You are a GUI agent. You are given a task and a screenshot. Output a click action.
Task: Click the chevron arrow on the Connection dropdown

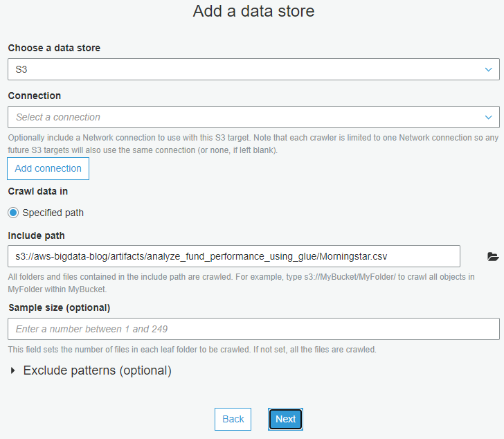[x=489, y=117]
